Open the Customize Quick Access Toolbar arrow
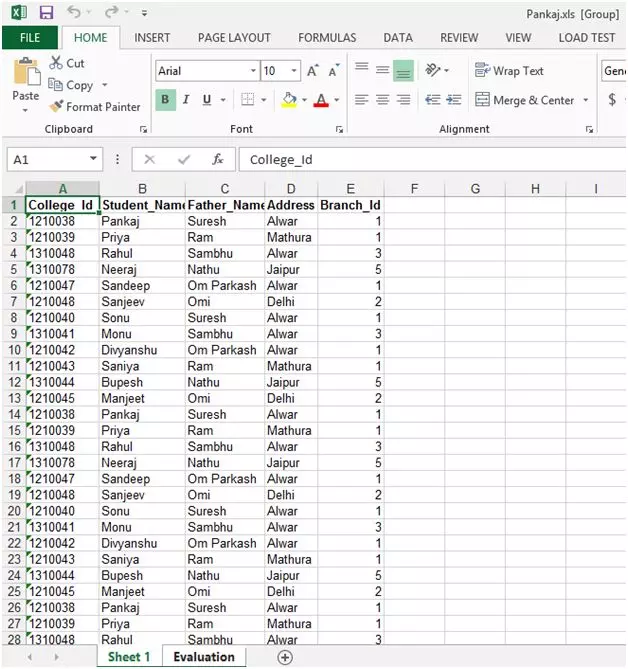This screenshot has width=628, height=669. [x=145, y=13]
